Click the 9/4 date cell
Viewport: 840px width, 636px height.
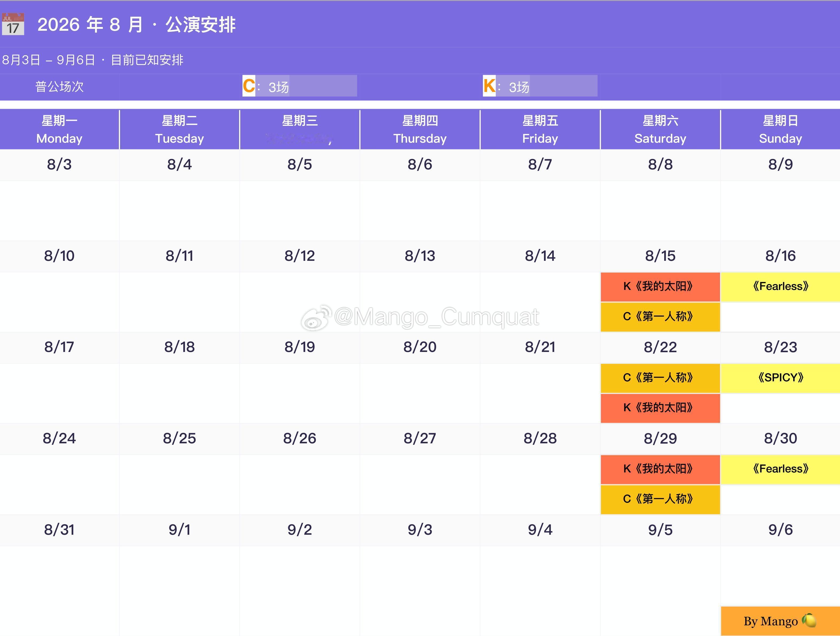click(540, 530)
